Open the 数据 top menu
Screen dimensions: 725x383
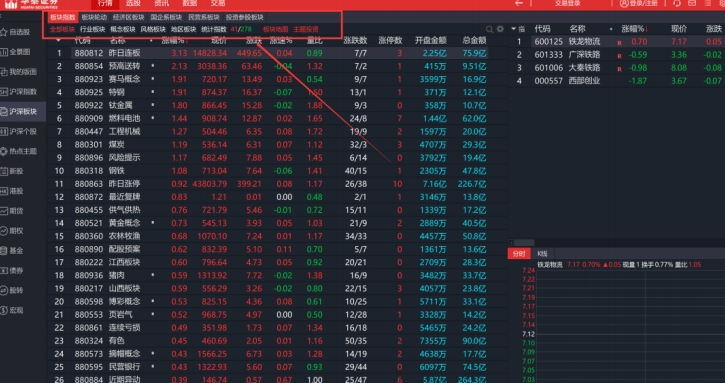[190, 3]
